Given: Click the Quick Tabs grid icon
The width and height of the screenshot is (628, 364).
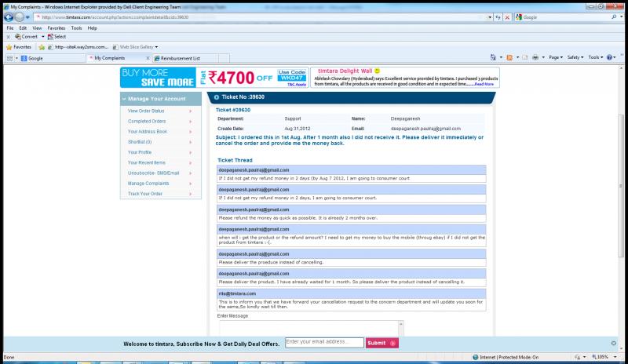Looking at the screenshot, I should (9, 58).
